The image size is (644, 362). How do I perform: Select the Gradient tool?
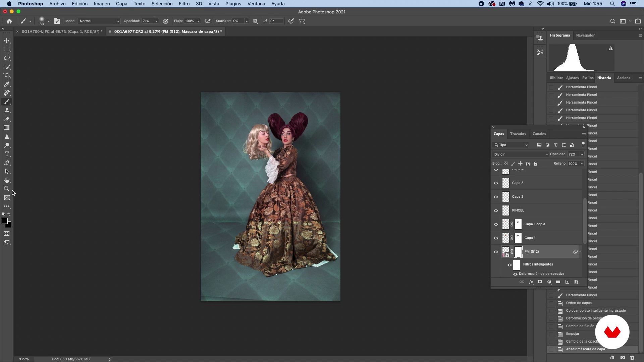point(7,128)
